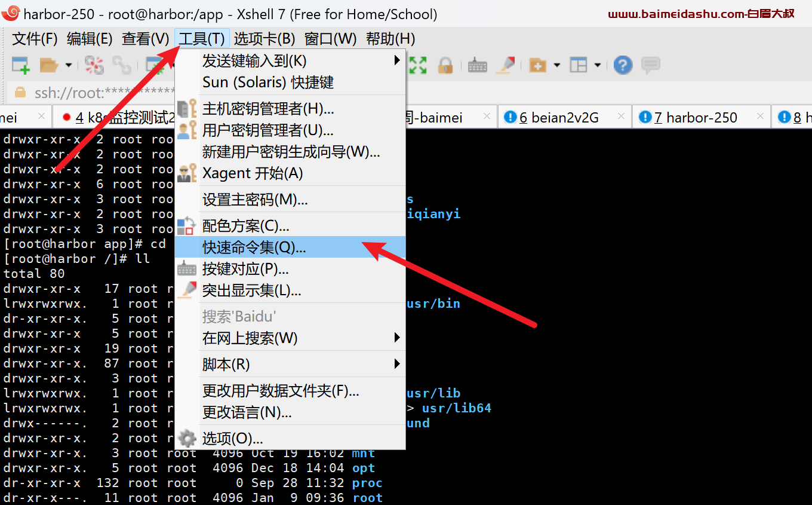Close the tab ending in mei
This screenshot has width=812, height=505.
(x=41, y=116)
